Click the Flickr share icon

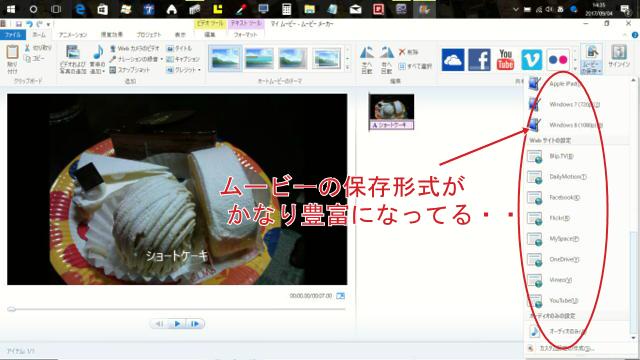[x=558, y=60]
